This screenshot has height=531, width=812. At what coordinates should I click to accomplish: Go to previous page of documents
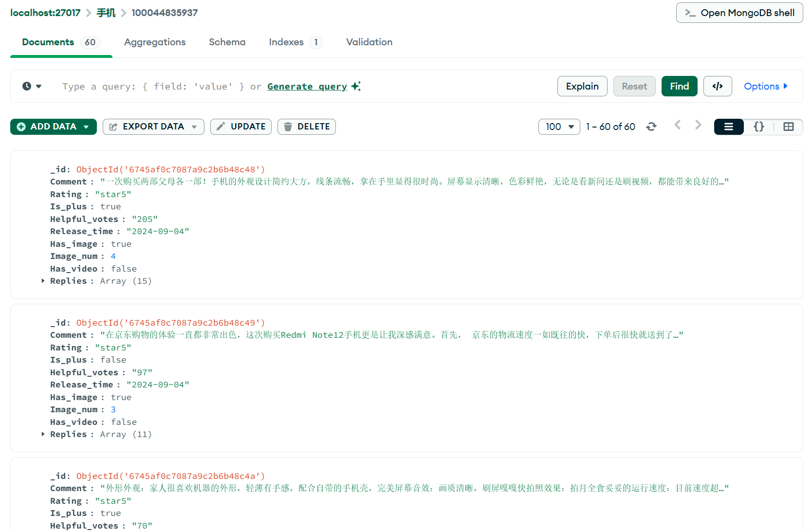tap(677, 126)
